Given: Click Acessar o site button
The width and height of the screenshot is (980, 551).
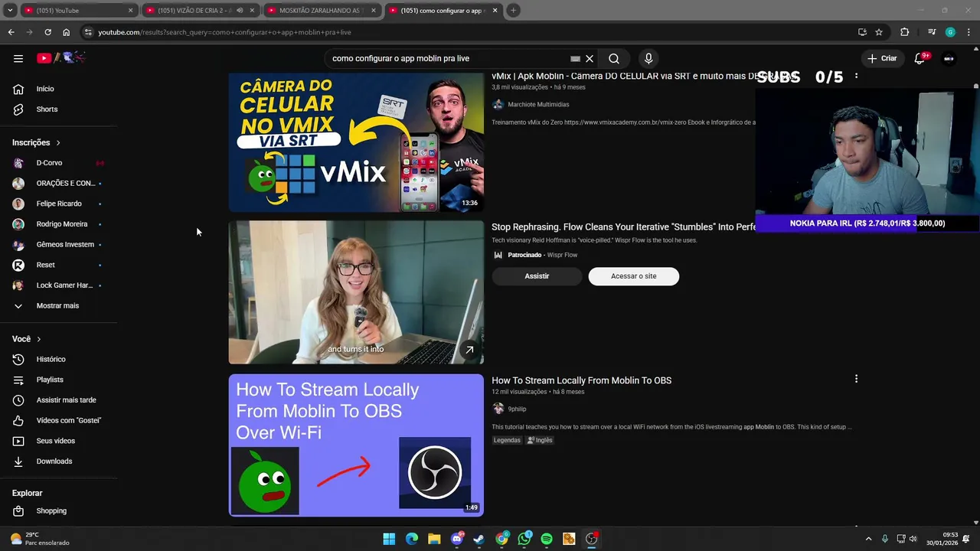Looking at the screenshot, I should [633, 276].
